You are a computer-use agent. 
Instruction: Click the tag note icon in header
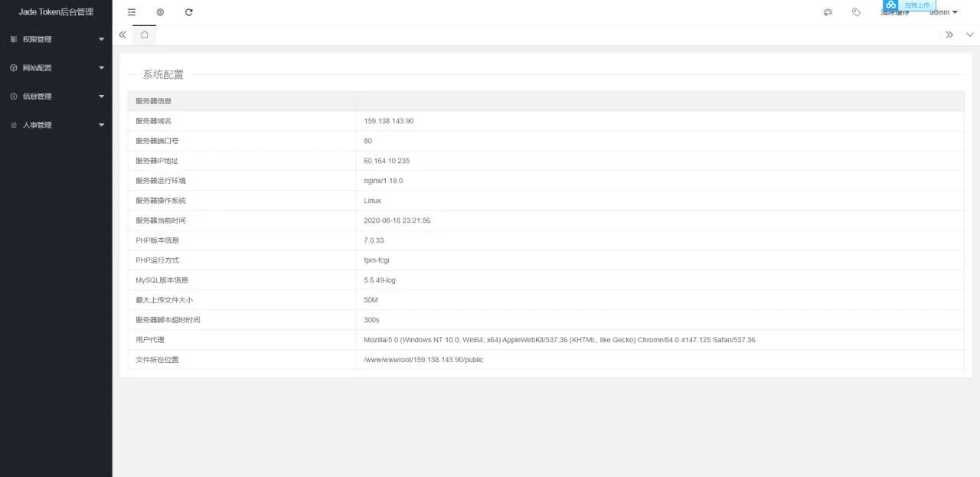(856, 12)
